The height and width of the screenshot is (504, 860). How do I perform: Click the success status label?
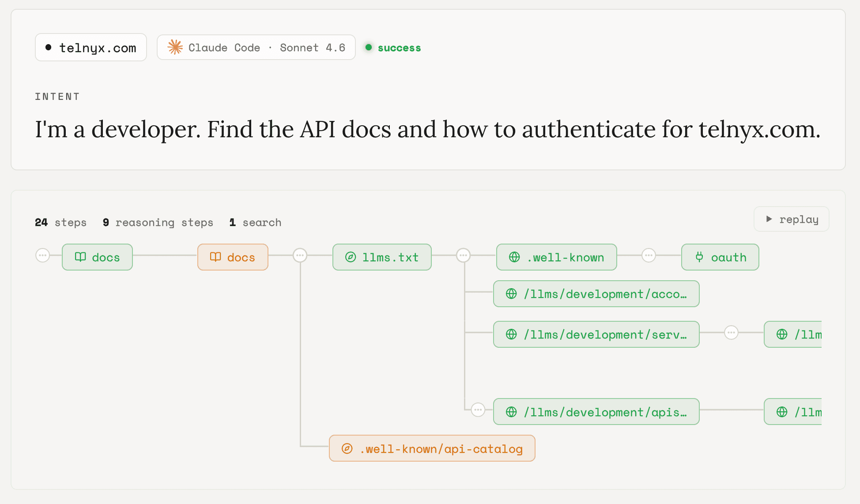click(x=399, y=48)
